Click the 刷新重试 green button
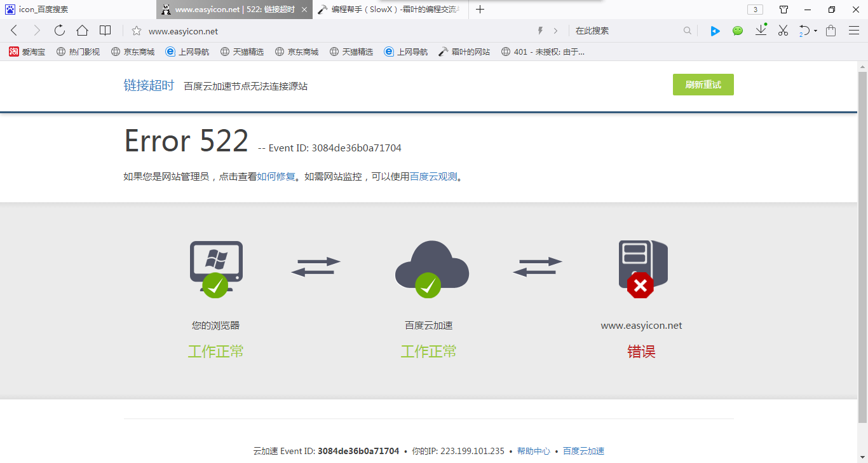The height and width of the screenshot is (463, 868). 703,85
